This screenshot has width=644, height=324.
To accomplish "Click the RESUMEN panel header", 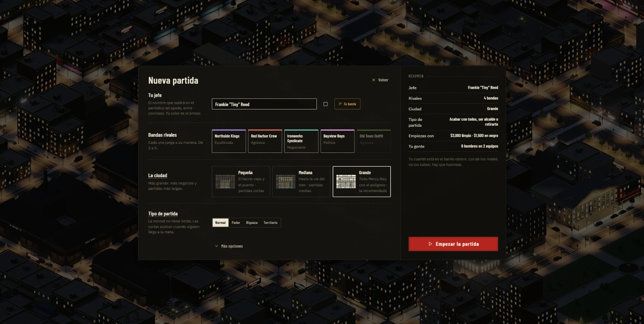I will (x=416, y=76).
